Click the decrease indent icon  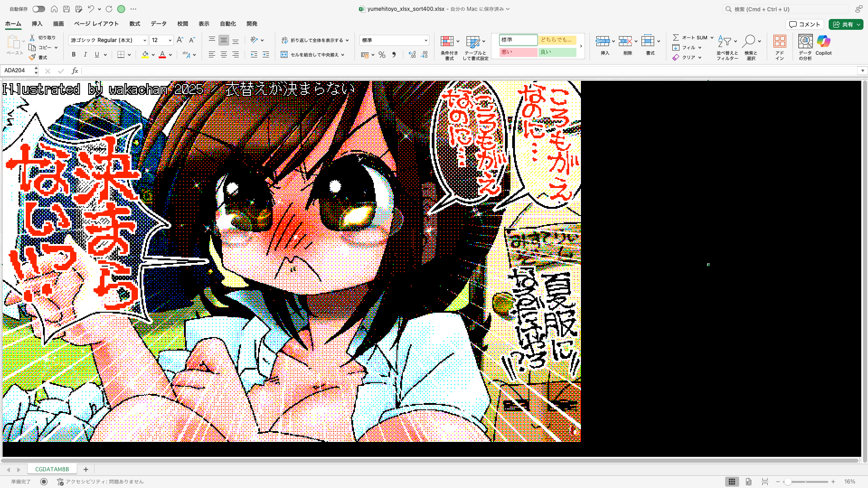tap(254, 55)
